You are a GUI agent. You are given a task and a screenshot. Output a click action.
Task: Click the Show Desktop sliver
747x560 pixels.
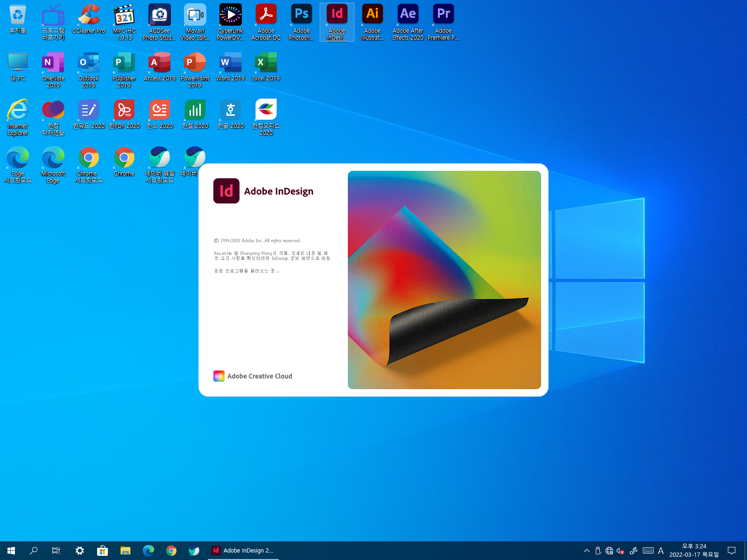coord(745,551)
